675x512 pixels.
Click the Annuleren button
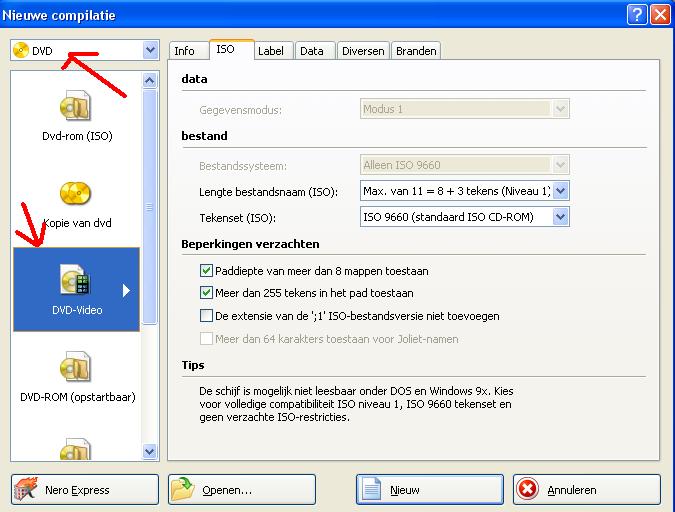[587, 489]
